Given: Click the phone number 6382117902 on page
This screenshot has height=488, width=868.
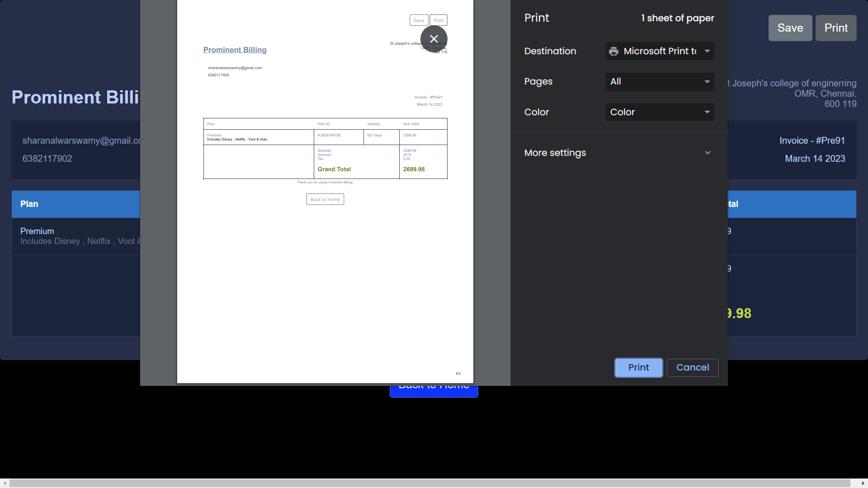Looking at the screenshot, I should click(47, 159).
